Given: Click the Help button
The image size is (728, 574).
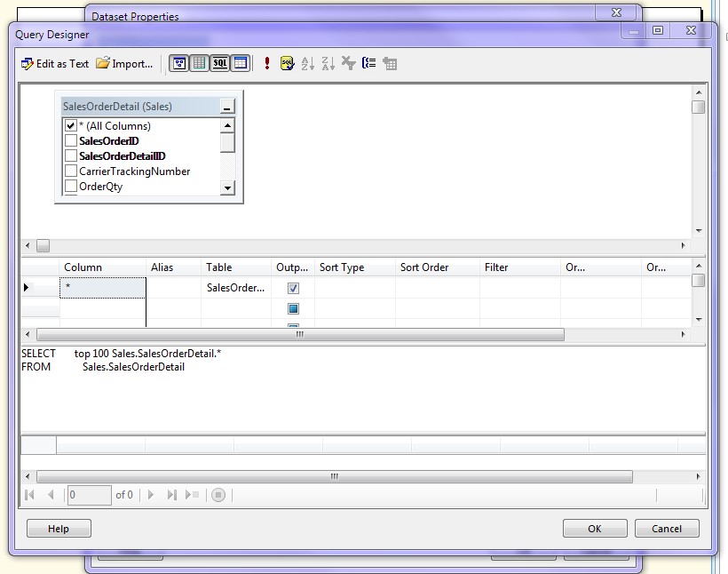Looking at the screenshot, I should pos(59,529).
